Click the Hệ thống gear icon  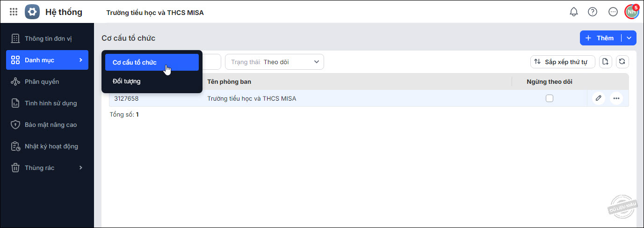click(32, 12)
